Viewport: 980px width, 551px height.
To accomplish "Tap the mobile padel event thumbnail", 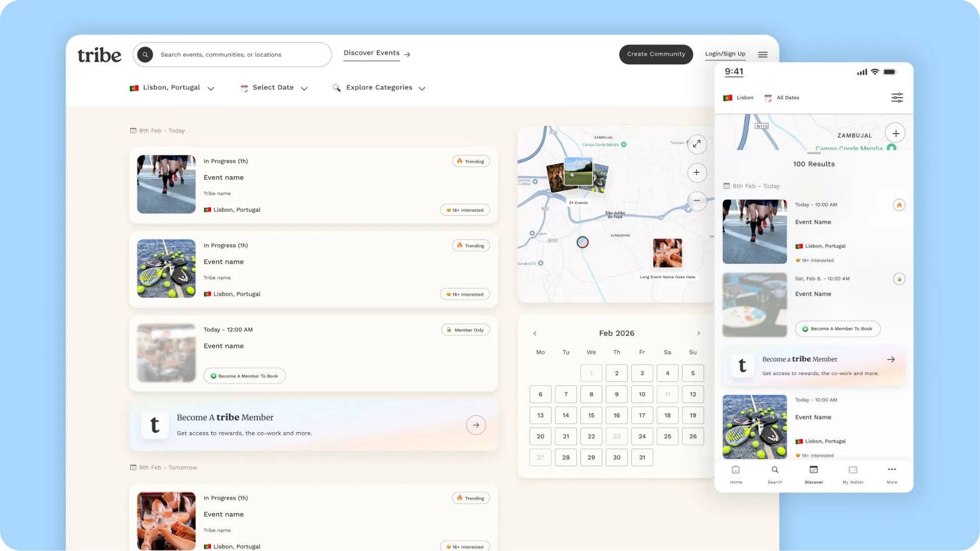I will (x=755, y=427).
